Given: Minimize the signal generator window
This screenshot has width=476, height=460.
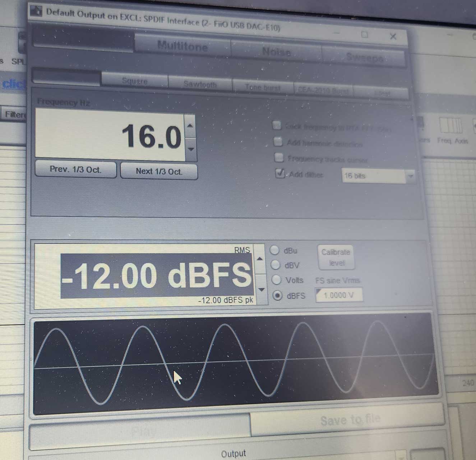Looking at the screenshot, I should [337, 33].
